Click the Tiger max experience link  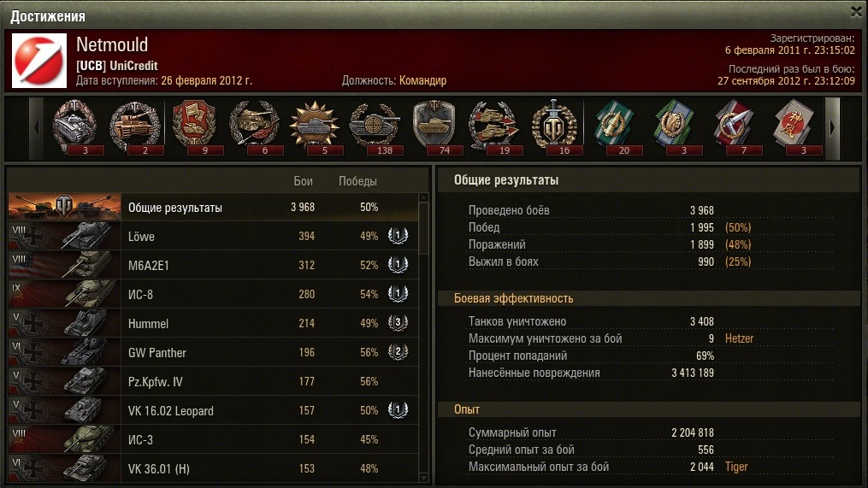[x=736, y=467]
